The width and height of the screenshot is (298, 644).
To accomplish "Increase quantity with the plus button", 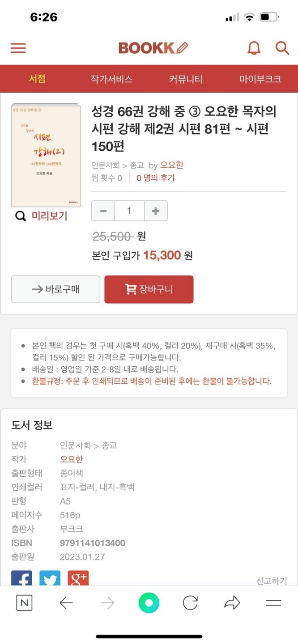I will [156, 211].
